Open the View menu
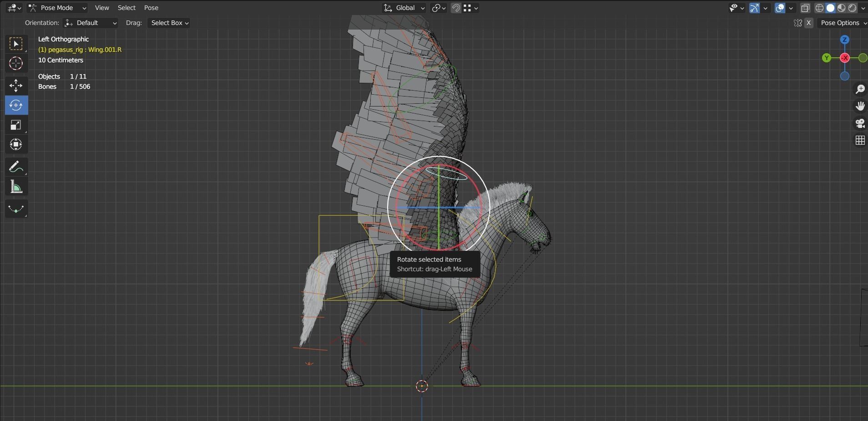The image size is (868, 421). [x=102, y=8]
